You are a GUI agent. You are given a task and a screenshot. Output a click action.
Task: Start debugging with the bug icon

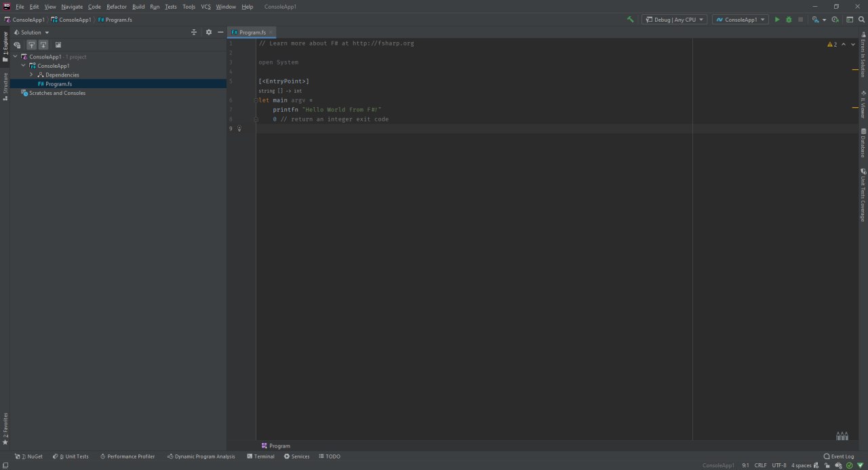coord(789,20)
